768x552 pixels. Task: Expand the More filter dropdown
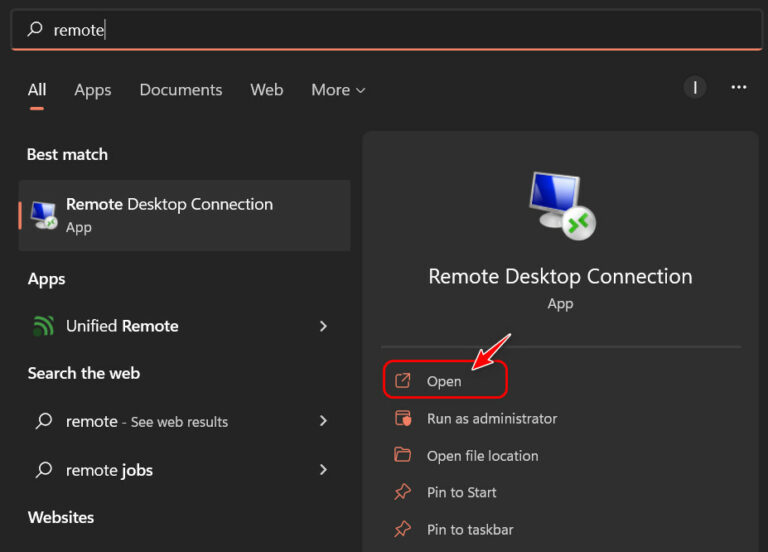point(338,90)
